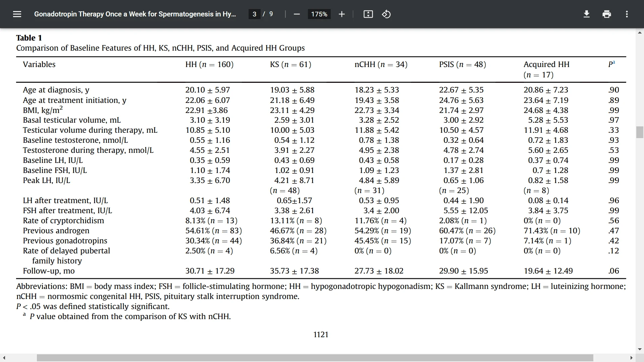This screenshot has width=644, height=362.
Task: Click the Follow-up P value '.06'
Action: pyautogui.click(x=614, y=271)
